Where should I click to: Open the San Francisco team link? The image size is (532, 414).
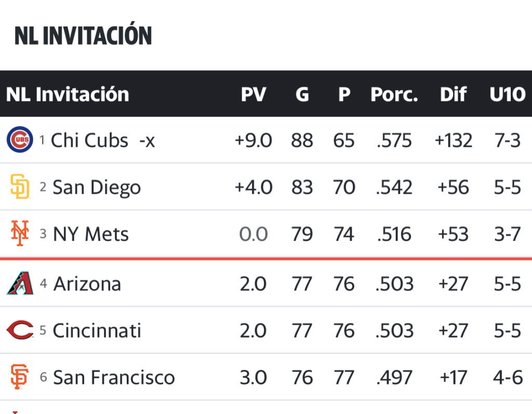tap(114, 378)
